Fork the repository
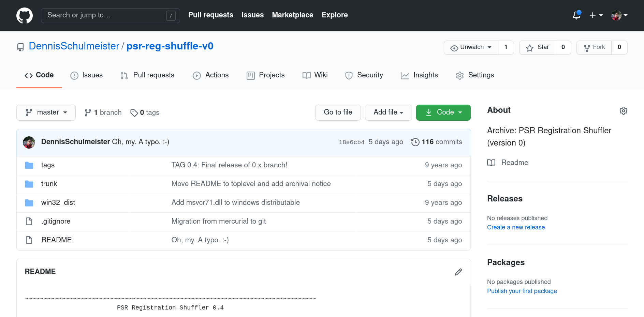The height and width of the screenshot is (317, 644). (594, 47)
